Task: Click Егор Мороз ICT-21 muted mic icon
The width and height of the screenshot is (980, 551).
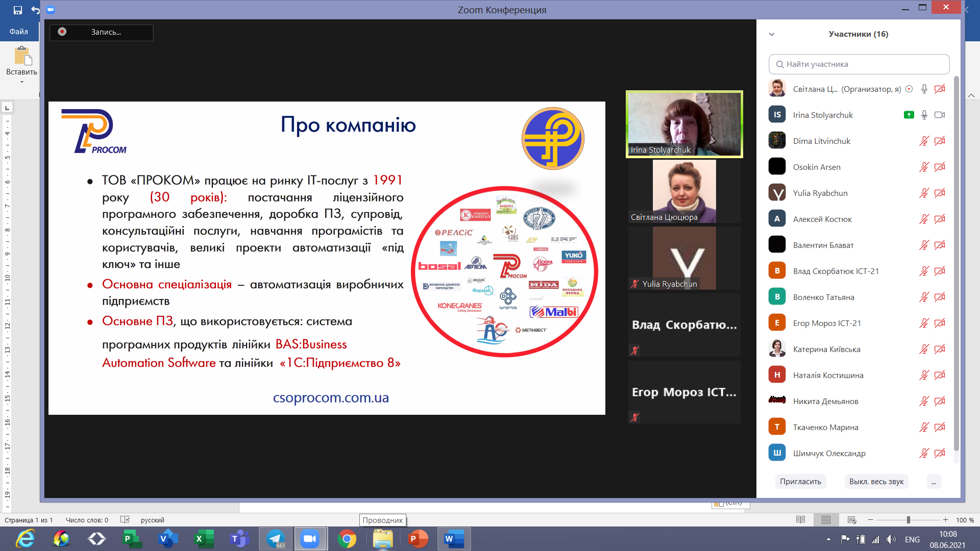Action: coord(924,323)
